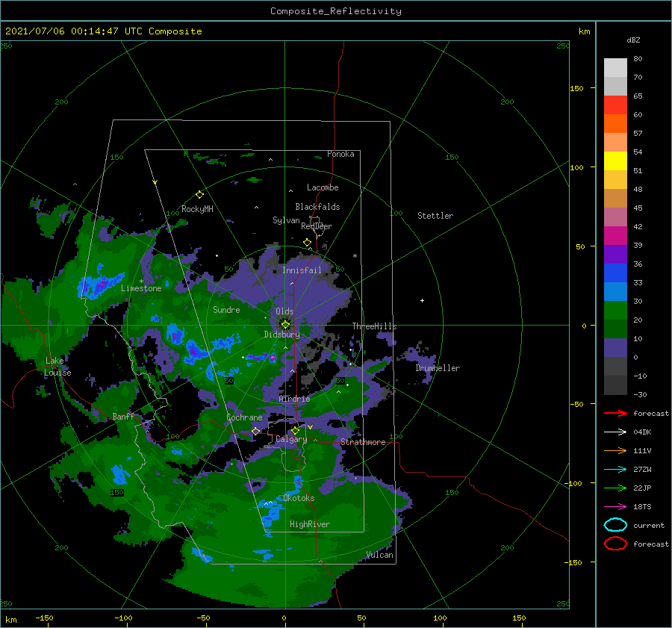Click the Okotoks label
This screenshot has height=628, width=672.
pyautogui.click(x=299, y=498)
